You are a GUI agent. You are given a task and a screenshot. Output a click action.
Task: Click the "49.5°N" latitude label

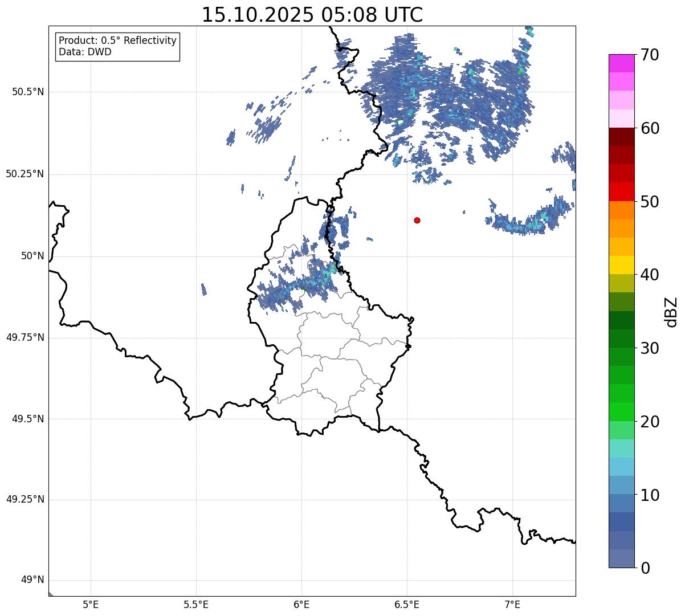click(27, 419)
